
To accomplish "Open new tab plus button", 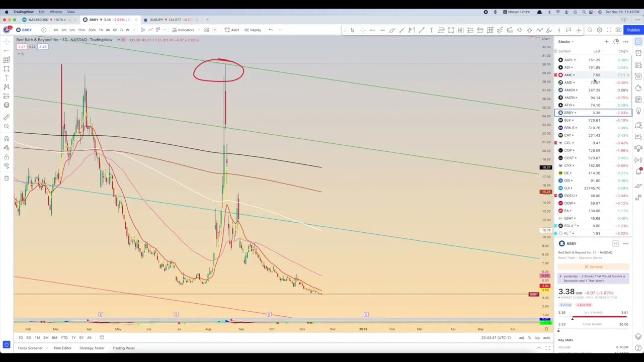I will pyautogui.click(x=207, y=20).
